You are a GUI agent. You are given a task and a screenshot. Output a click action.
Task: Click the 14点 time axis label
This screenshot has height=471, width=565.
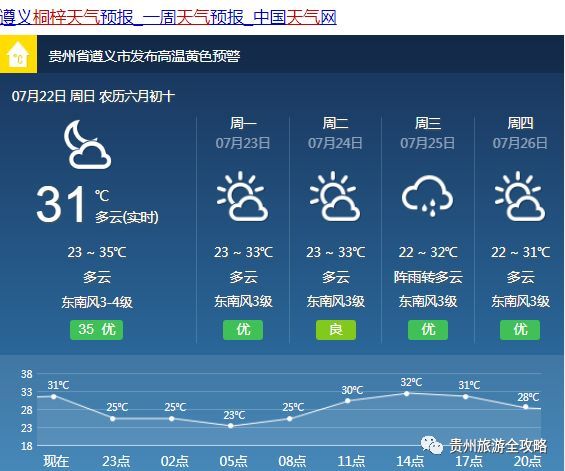[410, 461]
